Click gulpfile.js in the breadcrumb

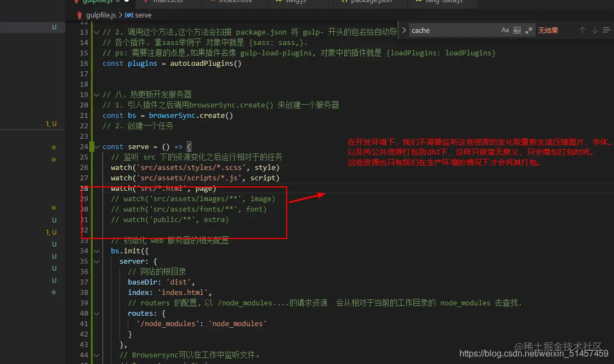pos(101,15)
